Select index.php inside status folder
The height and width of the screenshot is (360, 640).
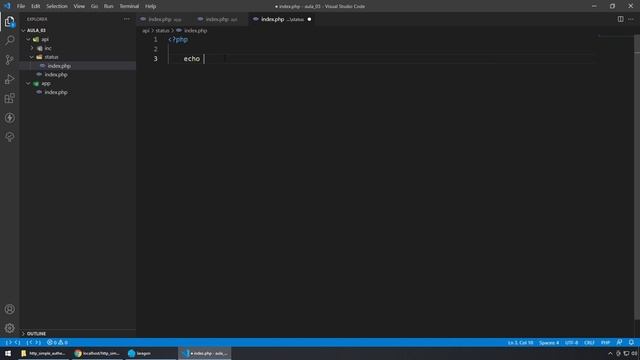pyautogui.click(x=59, y=66)
